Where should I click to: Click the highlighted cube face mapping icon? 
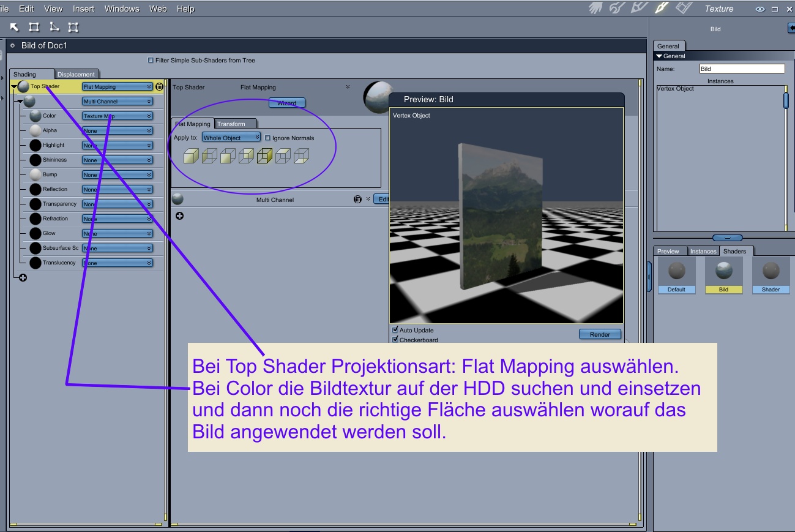tap(264, 157)
